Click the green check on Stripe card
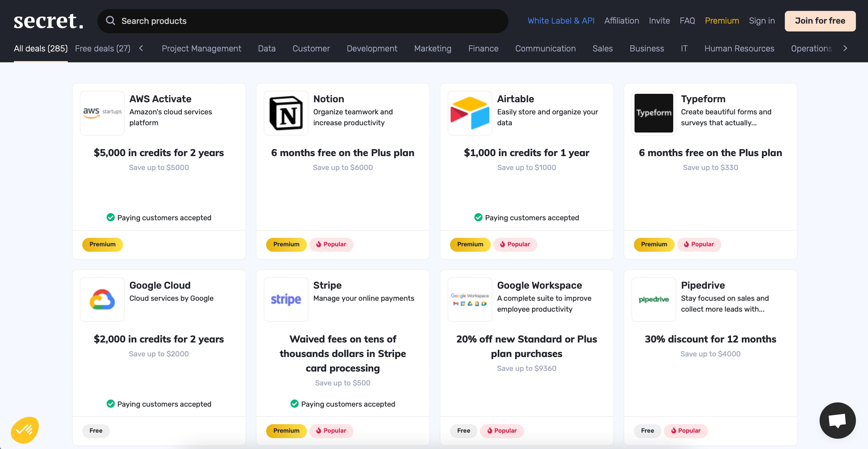This screenshot has width=868, height=449. (x=295, y=404)
